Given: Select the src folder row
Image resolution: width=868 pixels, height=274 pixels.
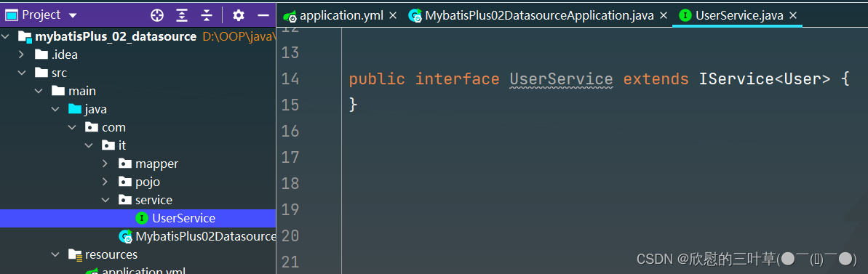Looking at the screenshot, I should pos(138,73).
